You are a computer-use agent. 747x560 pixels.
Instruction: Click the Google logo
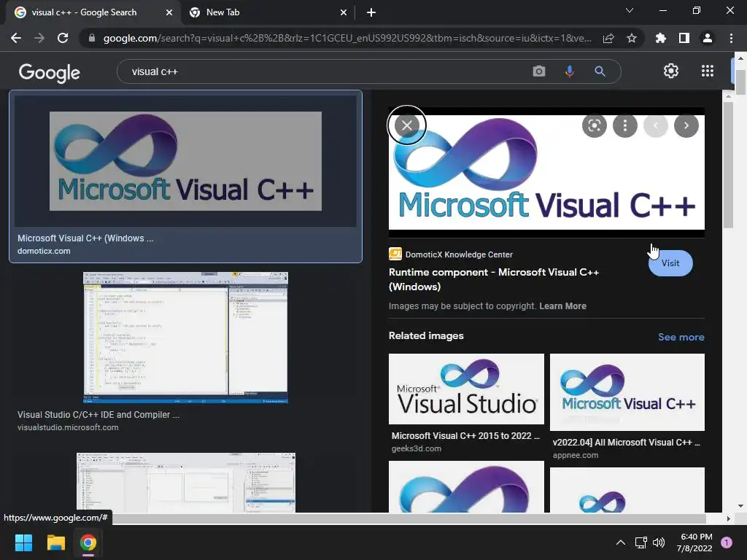(50, 73)
